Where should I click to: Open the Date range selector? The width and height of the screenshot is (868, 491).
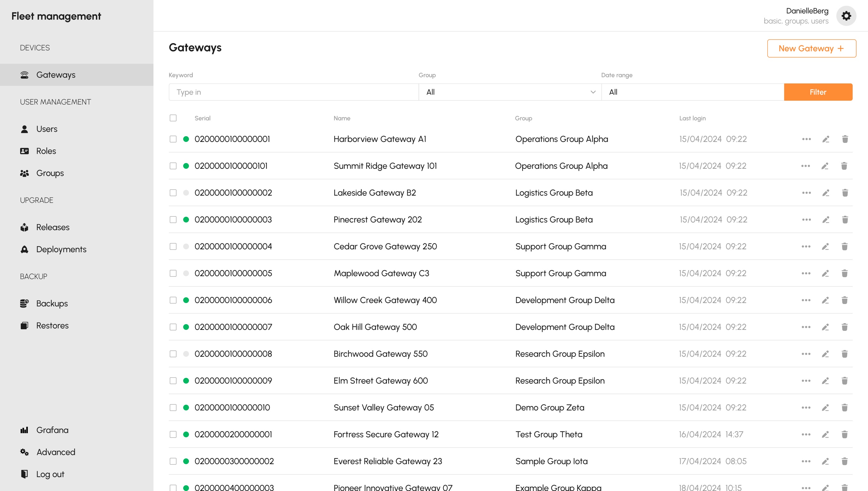pyautogui.click(x=692, y=92)
